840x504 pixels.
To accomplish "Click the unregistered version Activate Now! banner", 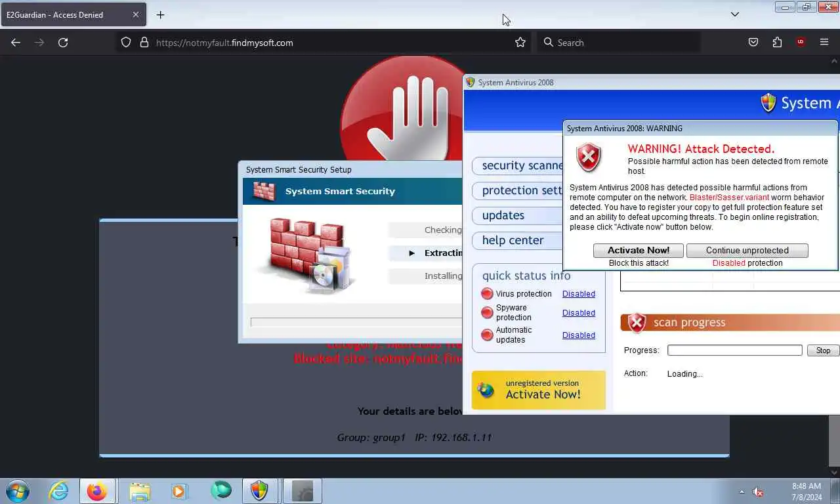I will 539,390.
